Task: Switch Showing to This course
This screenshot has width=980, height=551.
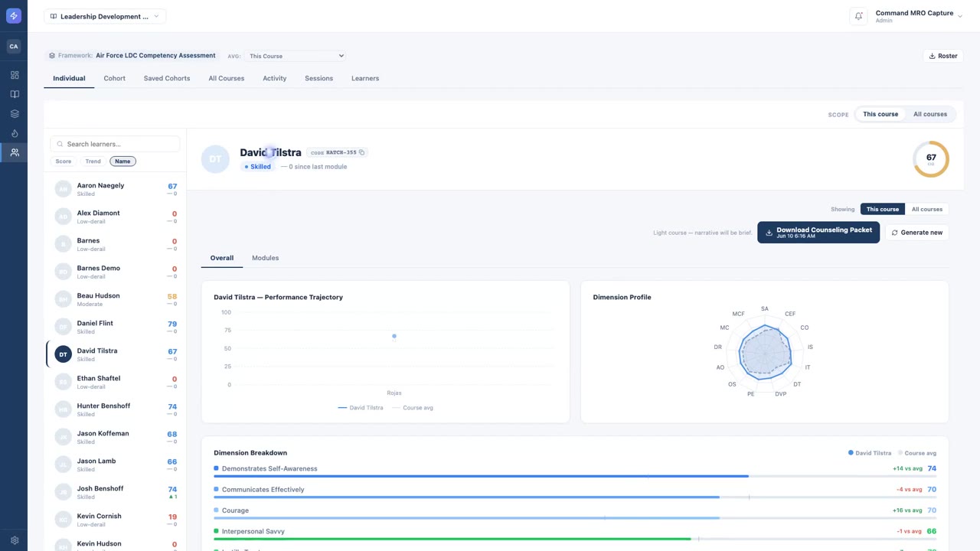Action: 883,209
